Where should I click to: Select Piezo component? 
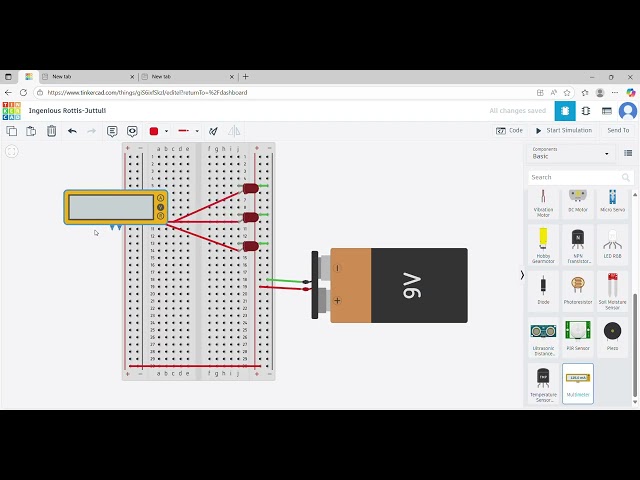pos(612,338)
